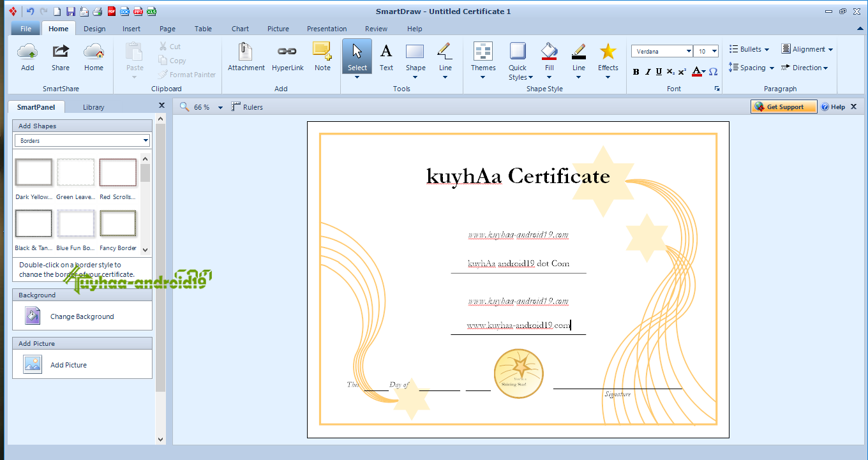
Task: Print the document using the printer icon
Action: point(98,11)
